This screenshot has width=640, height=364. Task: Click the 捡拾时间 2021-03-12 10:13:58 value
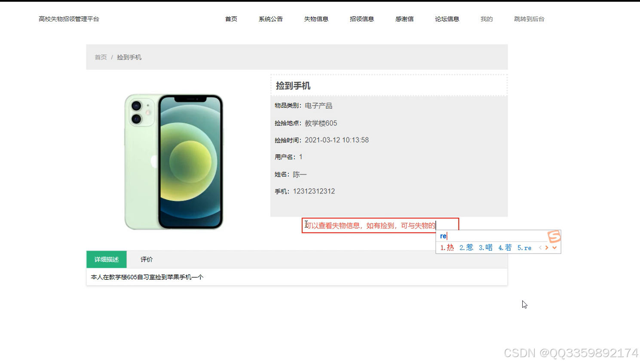pos(337,140)
